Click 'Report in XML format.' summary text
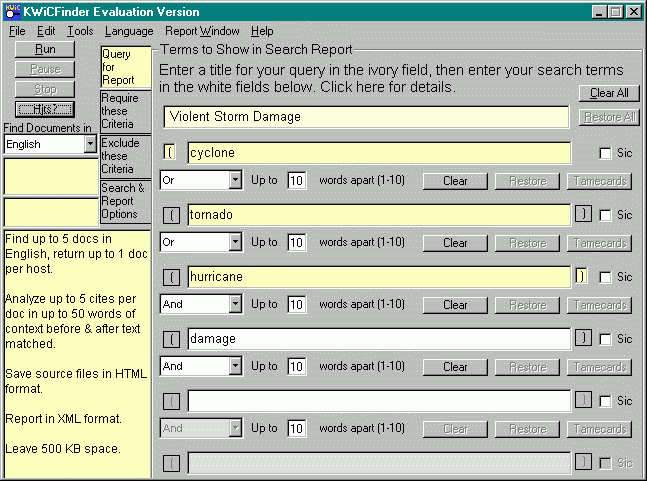Viewport: 647px width, 481px height. pos(63,419)
